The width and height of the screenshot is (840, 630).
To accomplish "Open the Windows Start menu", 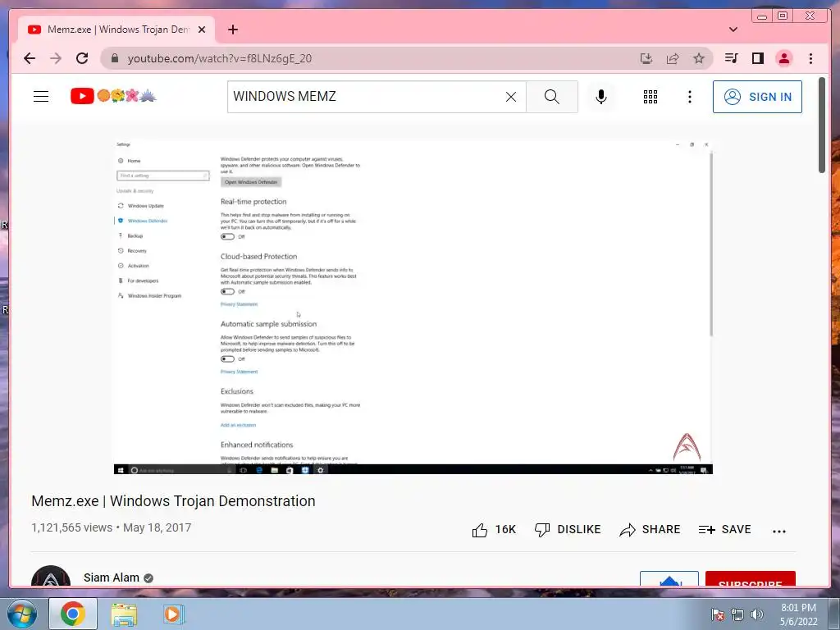I will 22,614.
